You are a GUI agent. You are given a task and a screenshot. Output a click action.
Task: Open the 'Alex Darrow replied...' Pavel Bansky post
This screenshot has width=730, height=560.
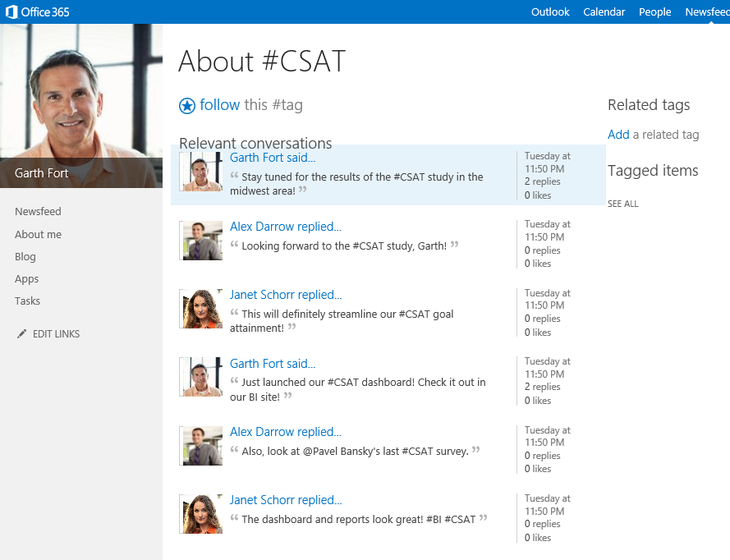pos(286,432)
